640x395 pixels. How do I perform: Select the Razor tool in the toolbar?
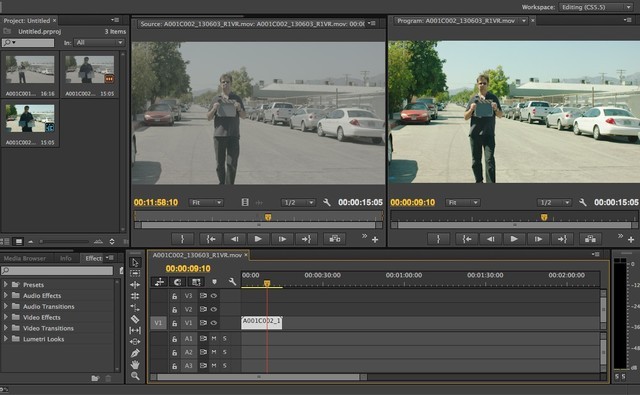135,319
